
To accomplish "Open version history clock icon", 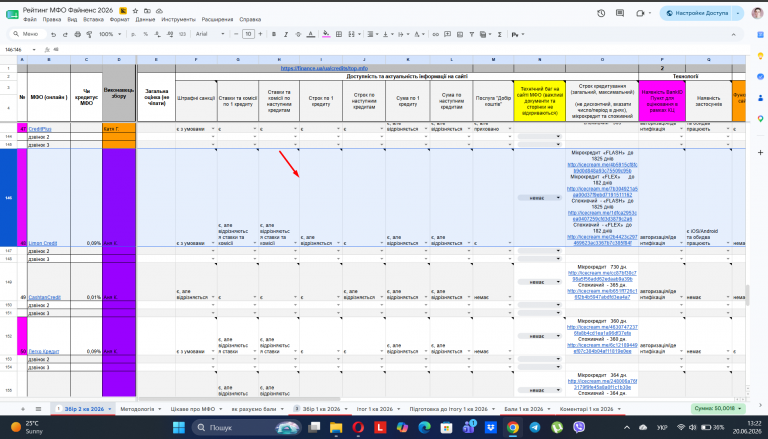I will [601, 13].
